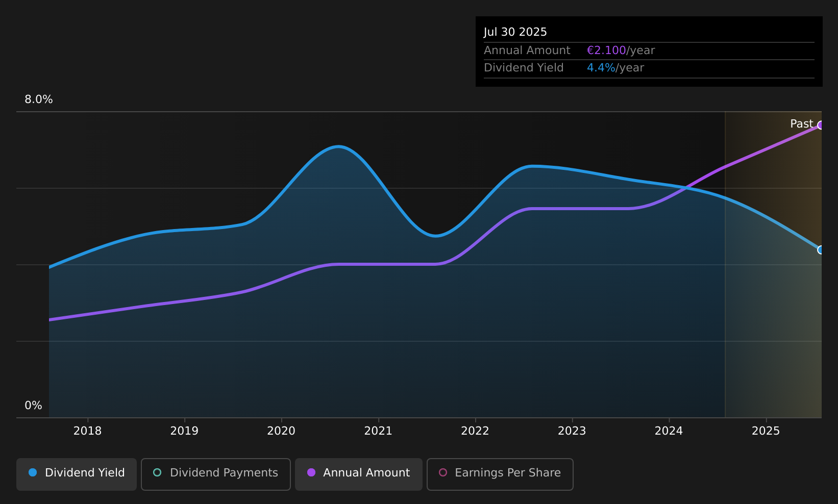Click the teal Dividend Payments legend circle

pyautogui.click(x=157, y=472)
